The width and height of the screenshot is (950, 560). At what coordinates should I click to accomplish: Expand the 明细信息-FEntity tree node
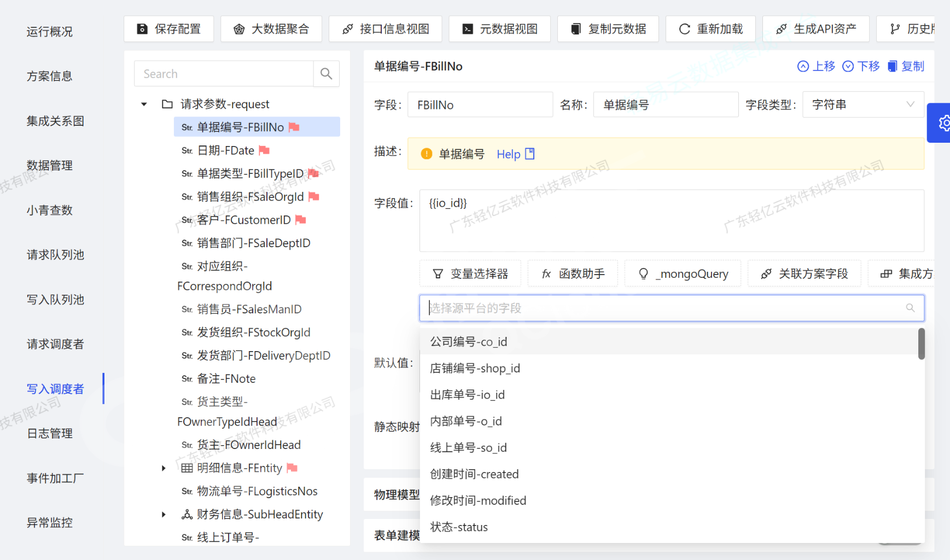pos(164,468)
